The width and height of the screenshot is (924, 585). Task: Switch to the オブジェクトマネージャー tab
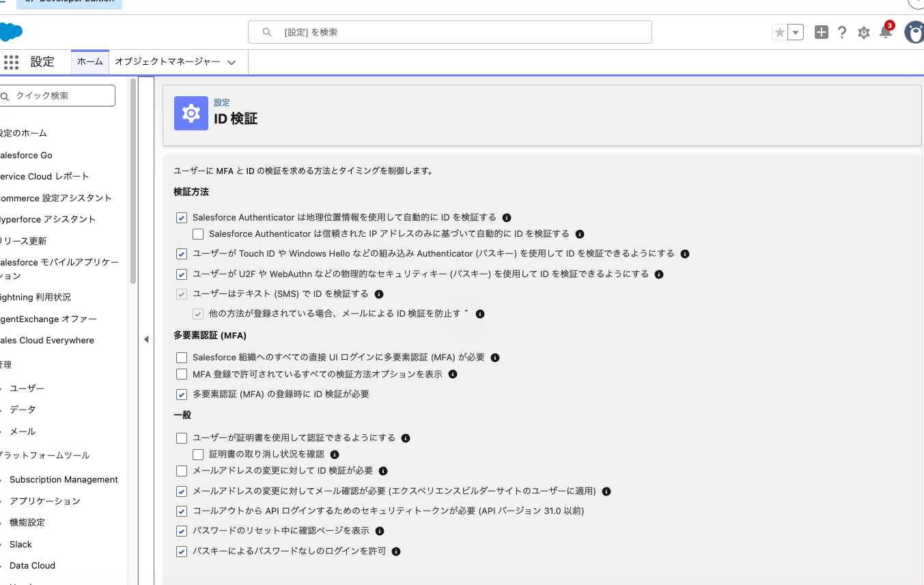click(x=167, y=62)
